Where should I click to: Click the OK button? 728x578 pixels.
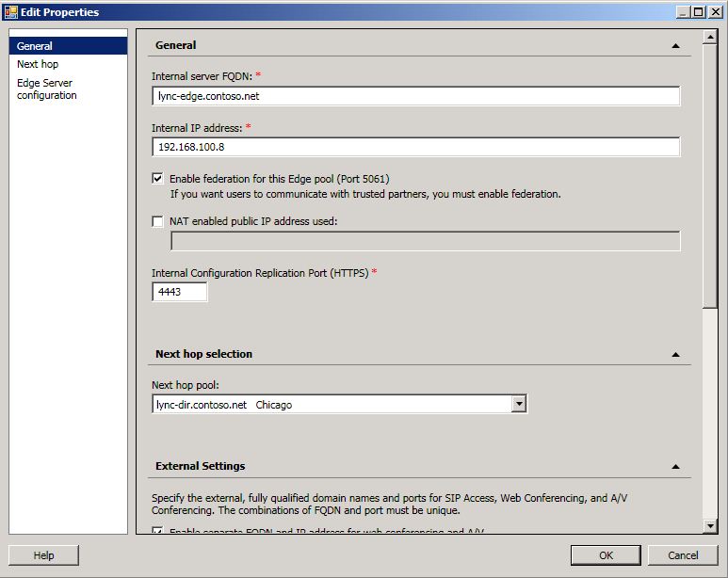coord(606,555)
